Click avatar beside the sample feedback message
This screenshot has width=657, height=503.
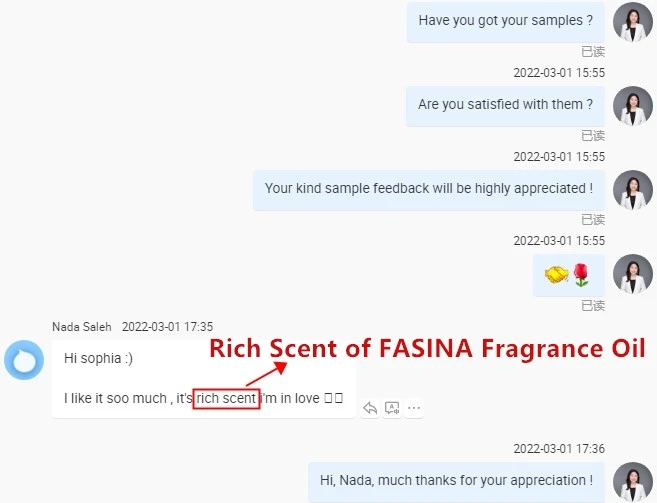tap(632, 190)
